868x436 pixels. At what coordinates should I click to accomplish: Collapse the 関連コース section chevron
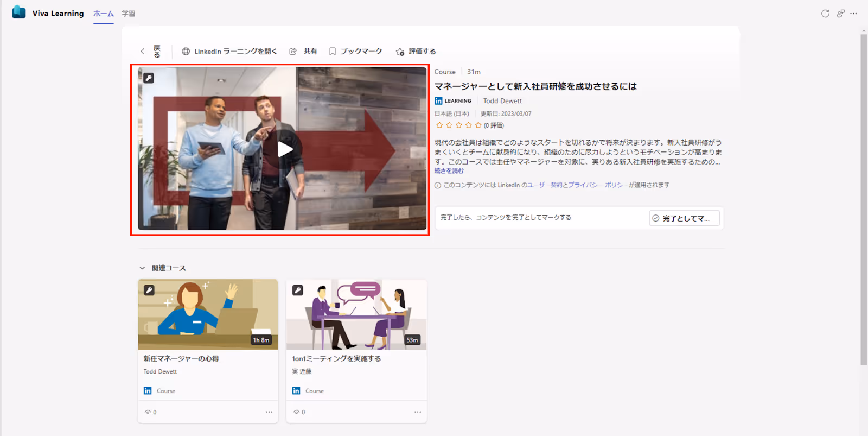click(x=142, y=268)
